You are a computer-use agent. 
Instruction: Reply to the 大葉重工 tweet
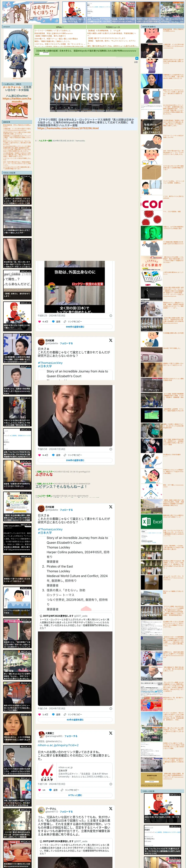coord(53,790)
